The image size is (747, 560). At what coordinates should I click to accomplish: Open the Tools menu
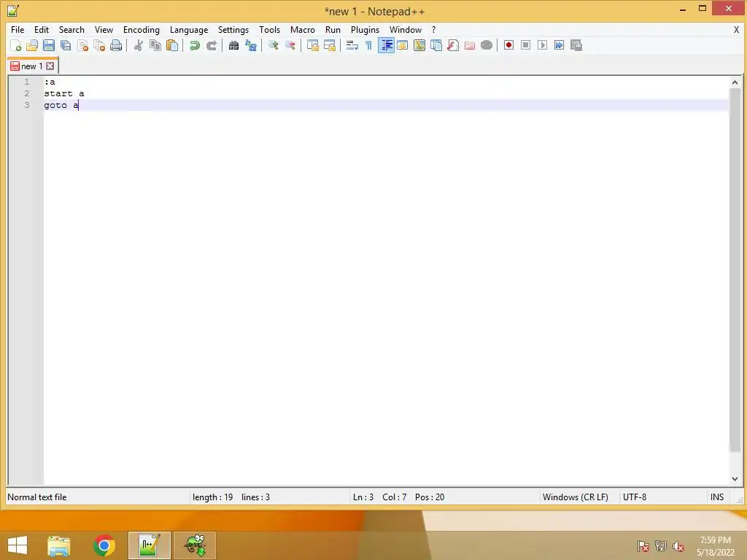coord(270,29)
